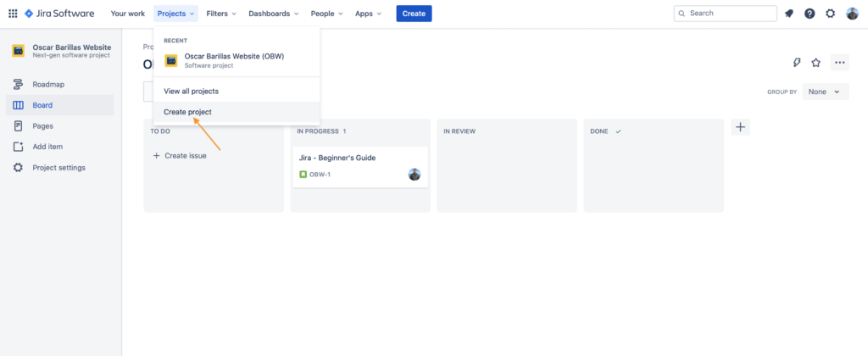Click the Add item sidebar icon
This screenshot has width=868, height=356.
19,147
